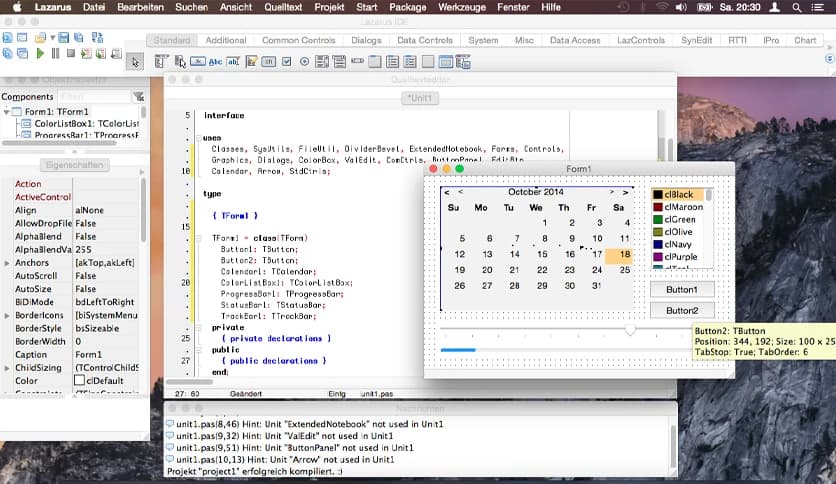Select day 25 in the October calendar
Image resolution: width=836 pixels, height=484 pixels.
click(625, 270)
